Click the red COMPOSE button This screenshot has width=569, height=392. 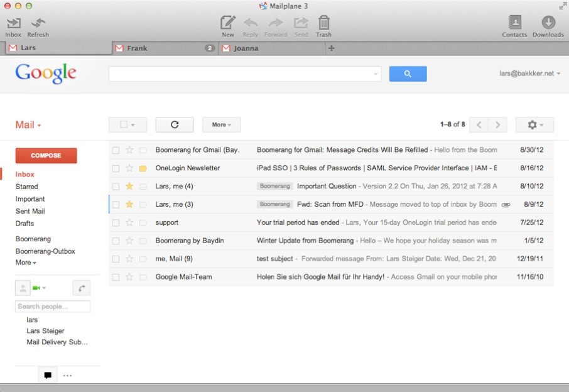pos(46,155)
